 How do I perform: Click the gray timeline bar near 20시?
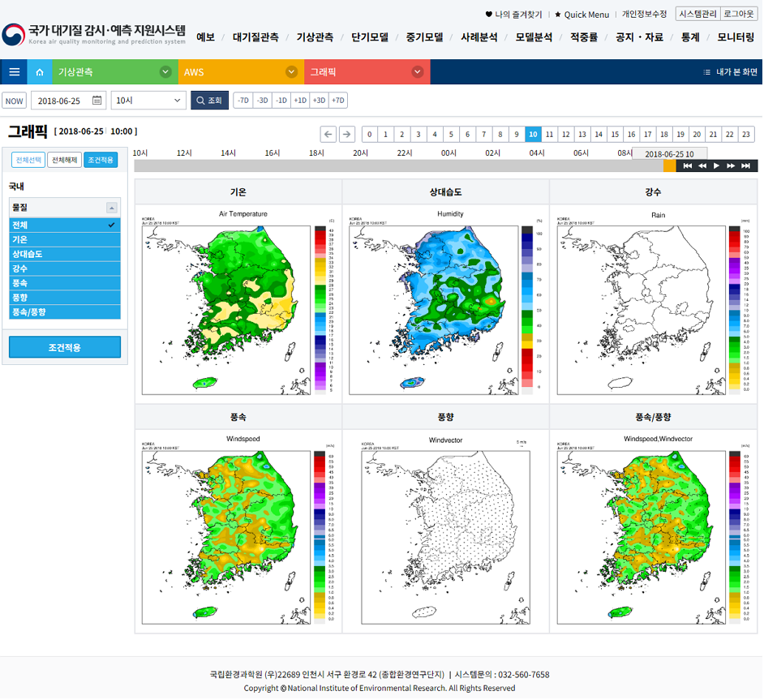click(361, 166)
